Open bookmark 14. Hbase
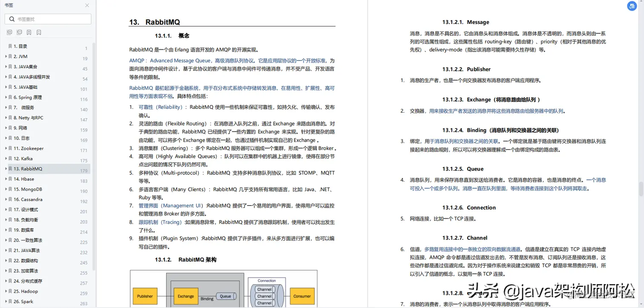The width and height of the screenshot is (644, 308). click(24, 179)
